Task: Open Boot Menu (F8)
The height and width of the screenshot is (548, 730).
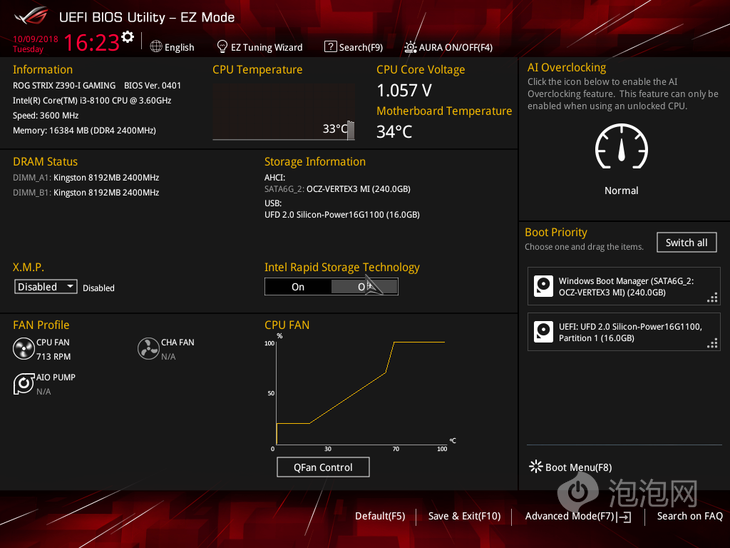Action: 571,467
